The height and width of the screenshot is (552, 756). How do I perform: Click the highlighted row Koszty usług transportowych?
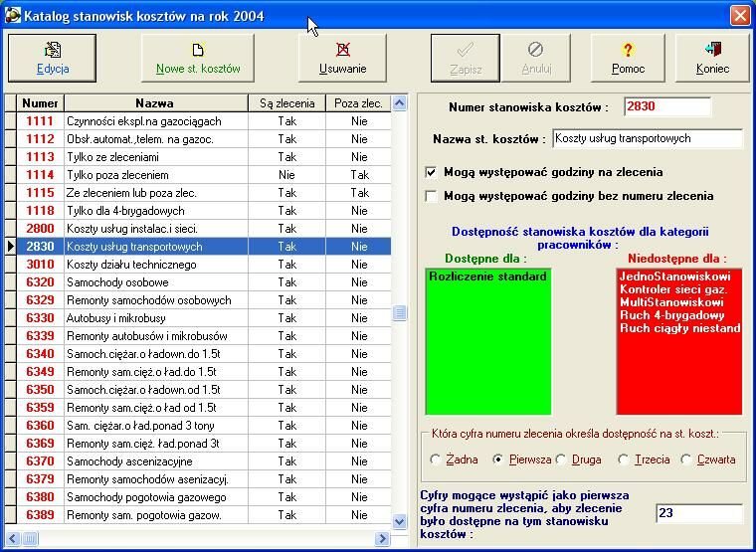[x=204, y=247]
